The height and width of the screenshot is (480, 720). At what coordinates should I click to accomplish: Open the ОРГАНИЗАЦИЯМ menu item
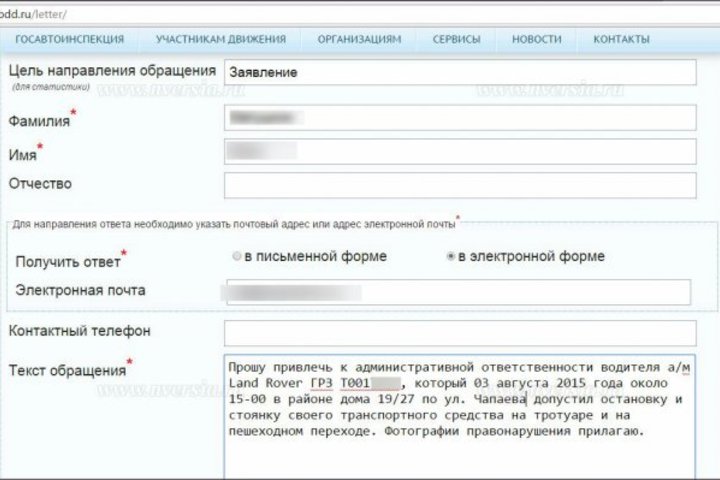click(x=359, y=39)
